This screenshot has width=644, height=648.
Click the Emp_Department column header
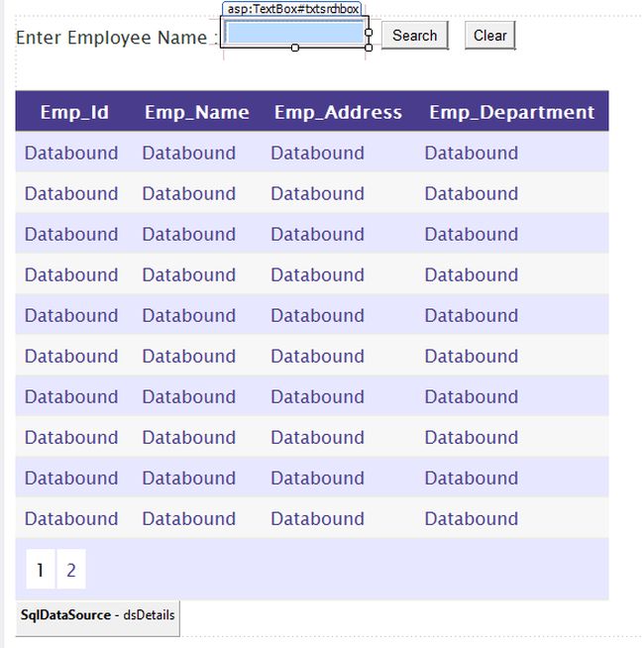click(511, 112)
